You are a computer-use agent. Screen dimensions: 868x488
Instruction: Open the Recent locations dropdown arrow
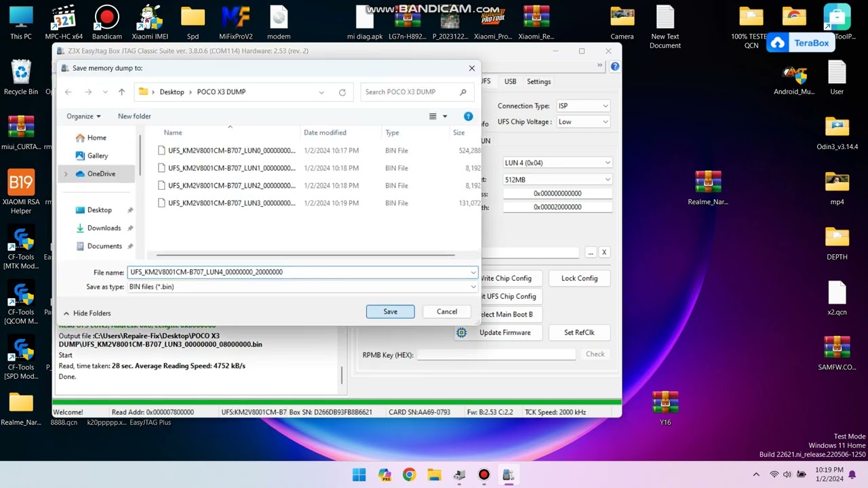click(105, 92)
